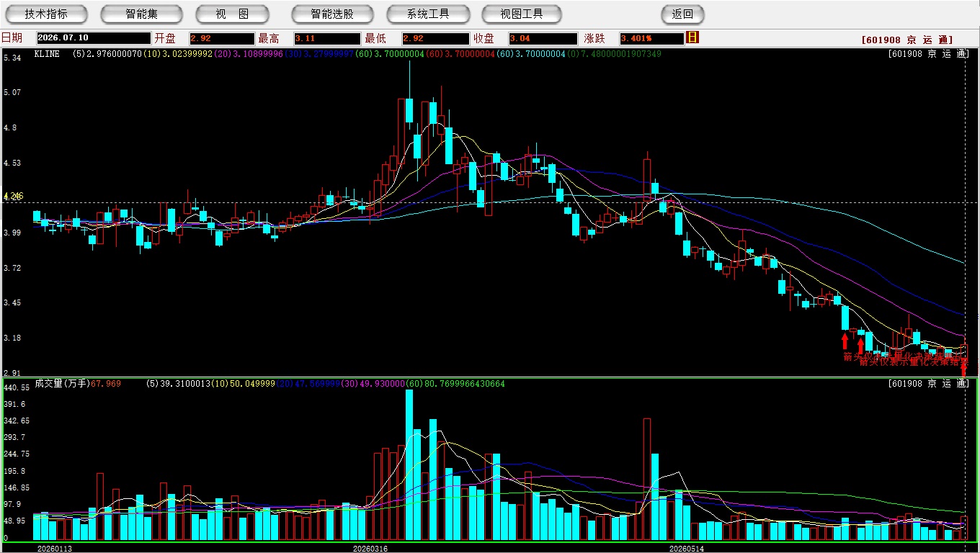Click the 20260316 date axis label
The height and width of the screenshot is (553, 980).
[x=370, y=549]
